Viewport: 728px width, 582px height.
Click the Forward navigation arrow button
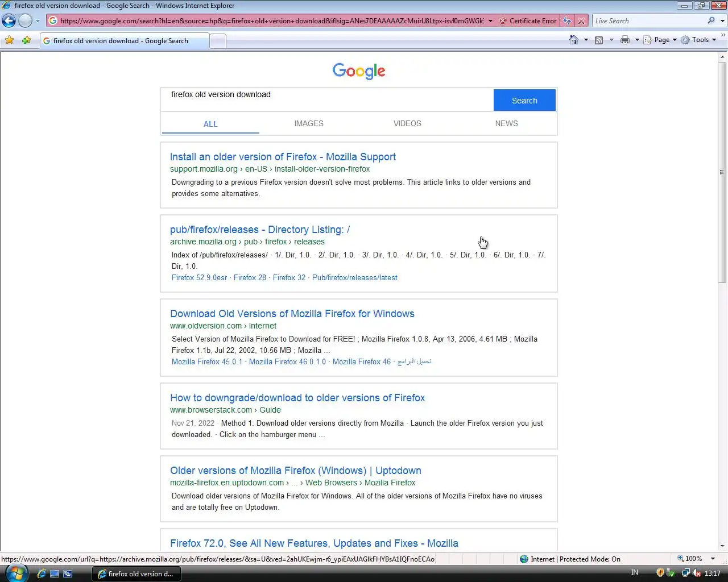25,21
